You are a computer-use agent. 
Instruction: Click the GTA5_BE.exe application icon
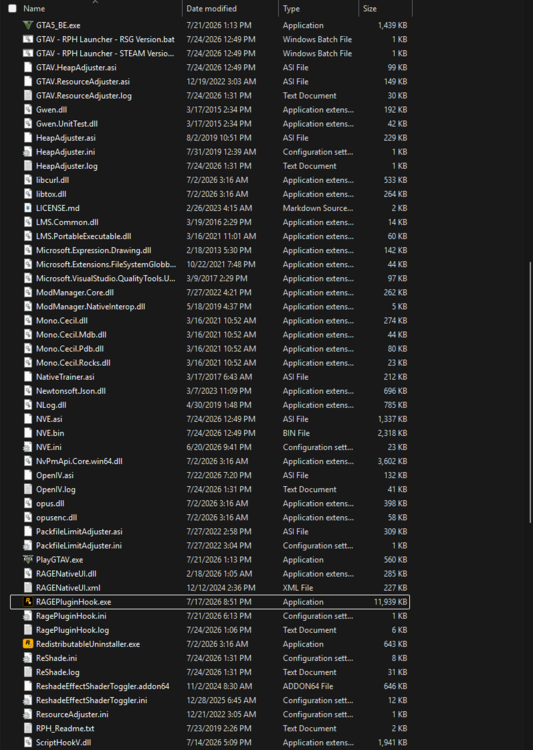[x=28, y=25]
